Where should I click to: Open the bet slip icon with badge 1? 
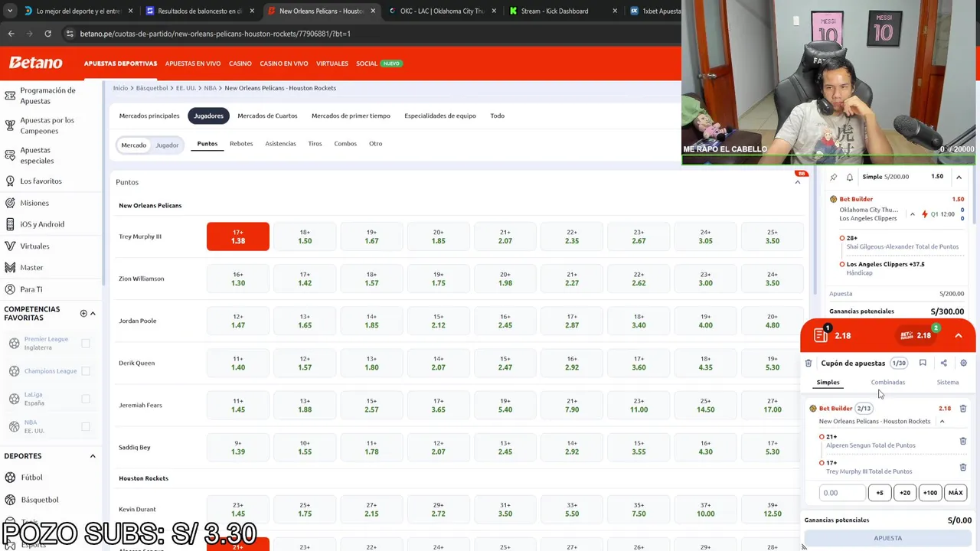tap(822, 334)
